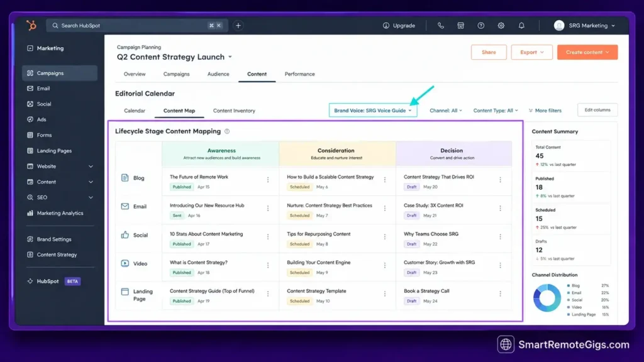The width and height of the screenshot is (644, 362).
Task: Open the Export dropdown button
Action: coord(531,52)
